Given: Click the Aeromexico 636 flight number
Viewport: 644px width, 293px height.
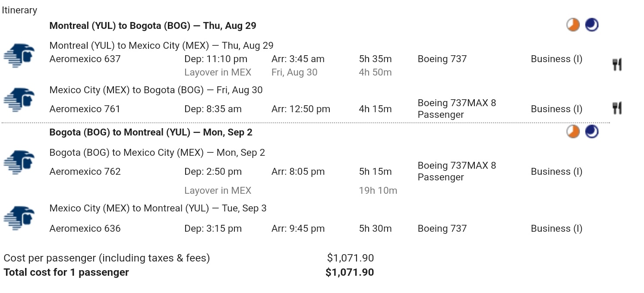Looking at the screenshot, I should (x=85, y=228).
